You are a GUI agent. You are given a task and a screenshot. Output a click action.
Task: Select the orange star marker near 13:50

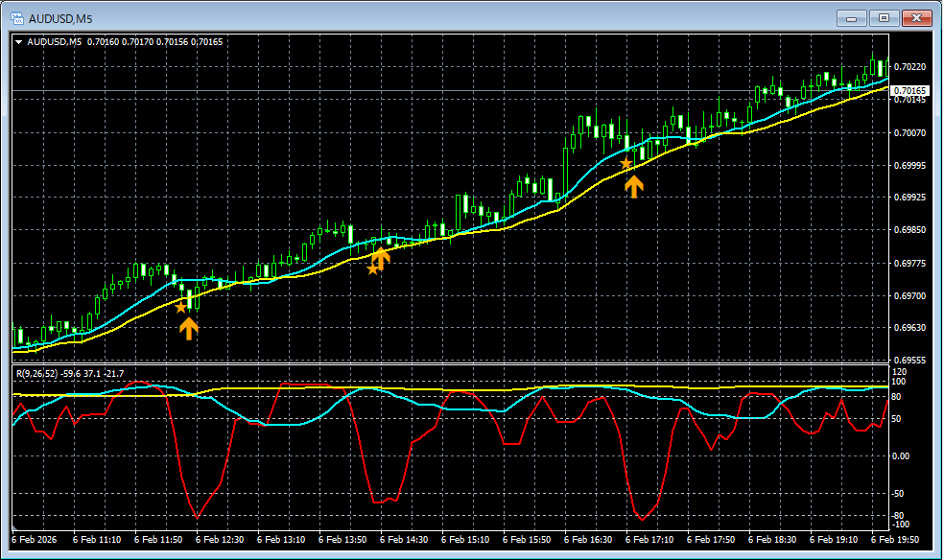tap(372, 269)
